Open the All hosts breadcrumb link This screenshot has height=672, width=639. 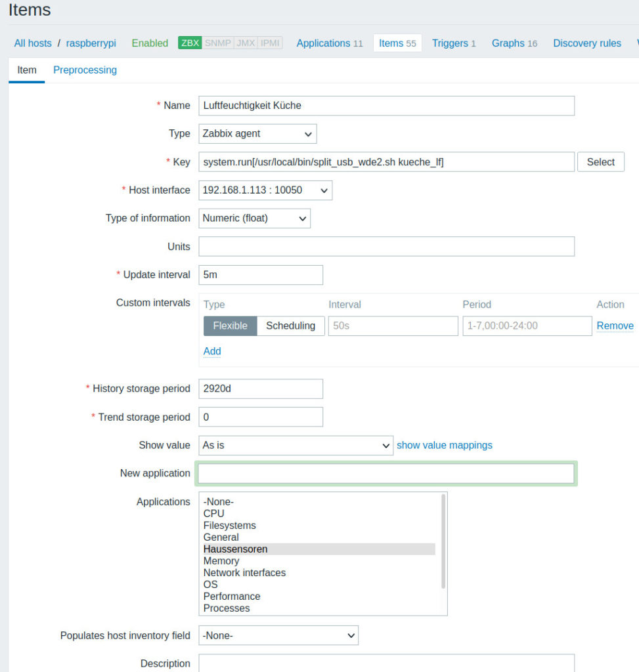[x=33, y=43]
